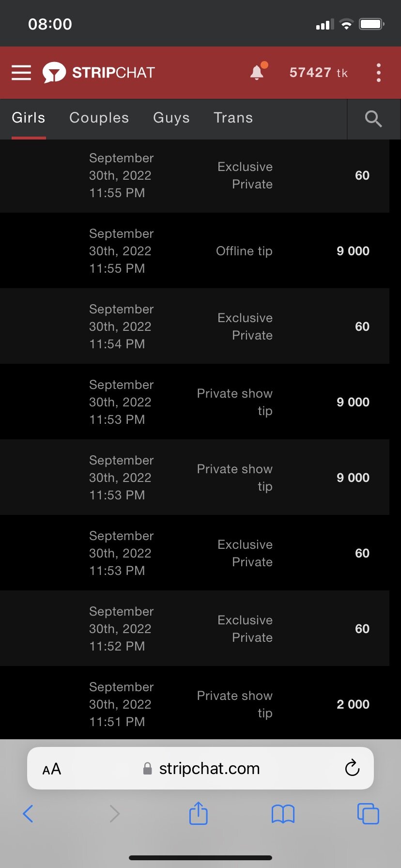Go back to previous page

click(28, 814)
